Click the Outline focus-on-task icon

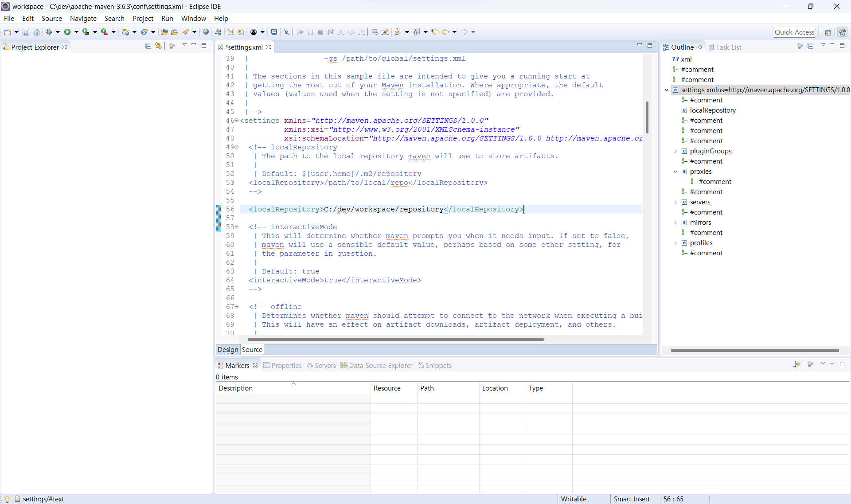click(800, 46)
